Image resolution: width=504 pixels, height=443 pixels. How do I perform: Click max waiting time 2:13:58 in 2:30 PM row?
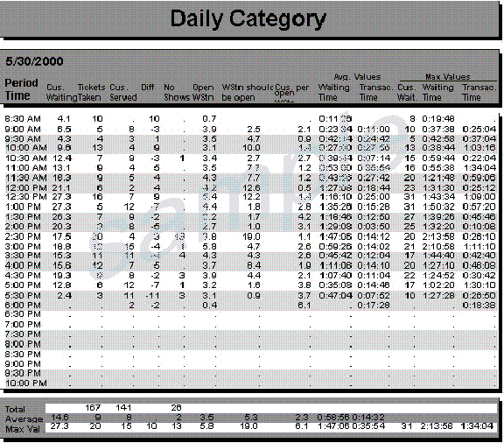coord(438,236)
